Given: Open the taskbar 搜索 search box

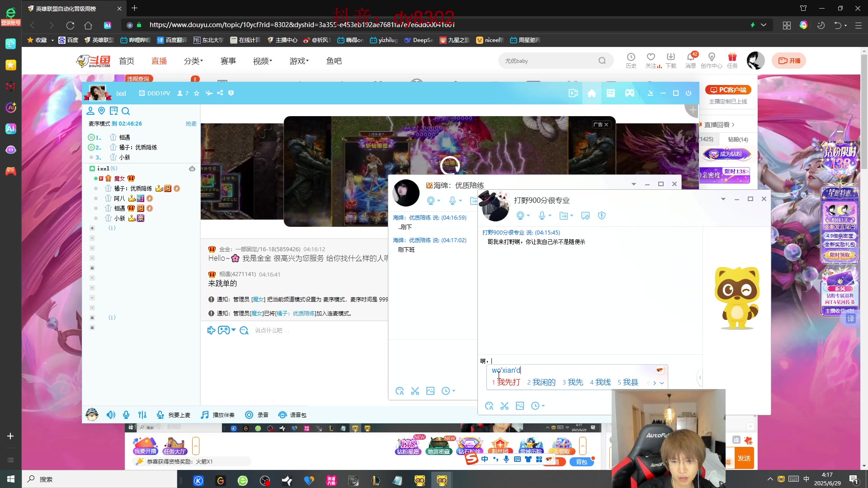Looking at the screenshot, I should [x=99, y=479].
